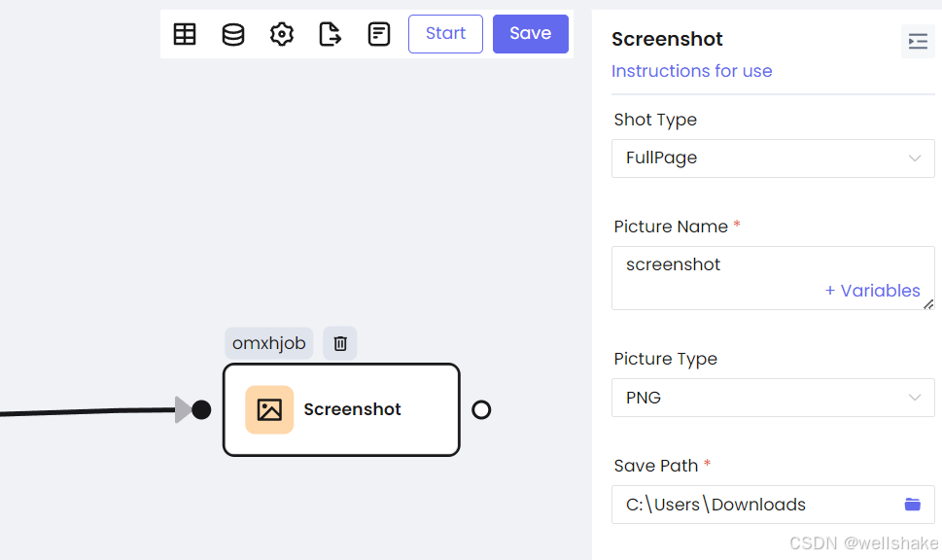Save the workflow
This screenshot has height=560, width=942.
[x=531, y=34]
